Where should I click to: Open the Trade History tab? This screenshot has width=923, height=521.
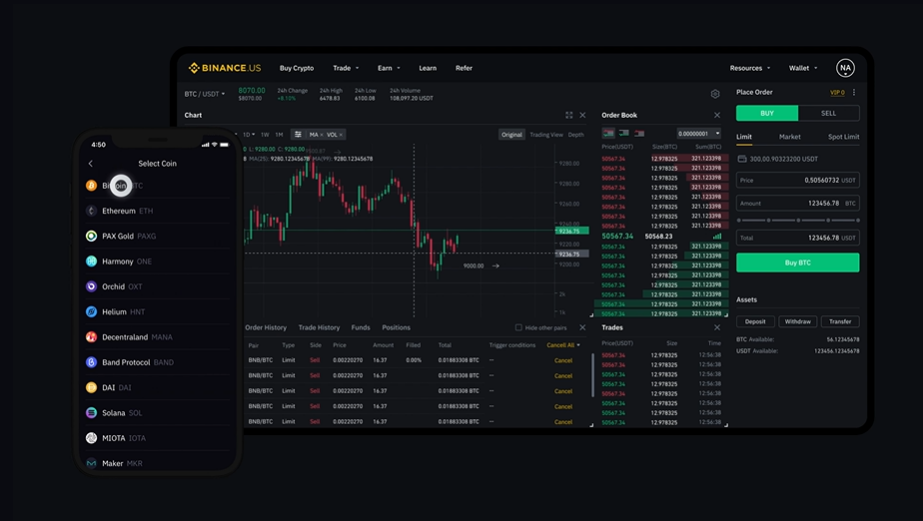319,328
